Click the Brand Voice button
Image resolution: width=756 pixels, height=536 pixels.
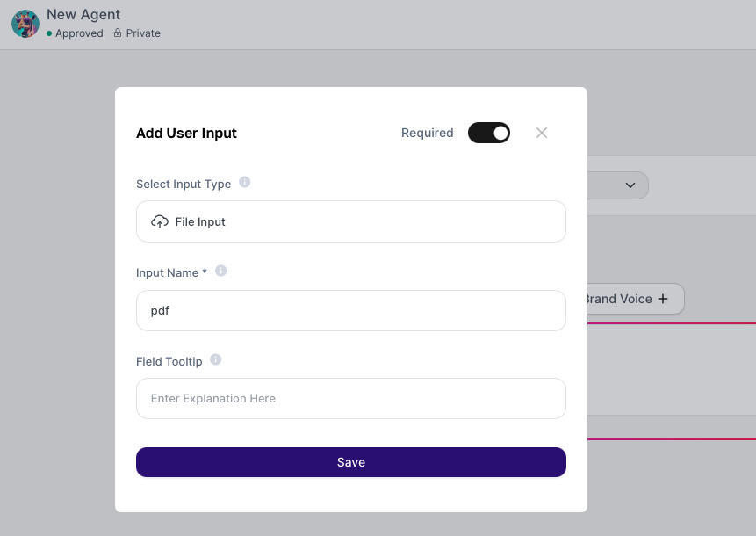point(636,299)
